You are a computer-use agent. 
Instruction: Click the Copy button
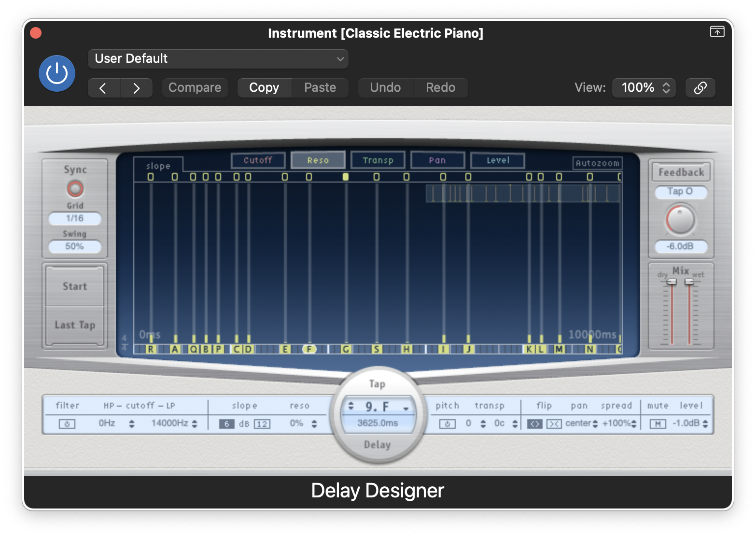click(x=264, y=88)
